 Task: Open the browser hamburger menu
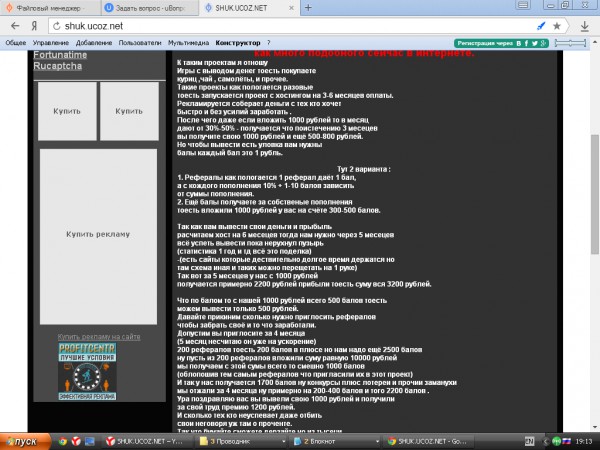(523, 5)
